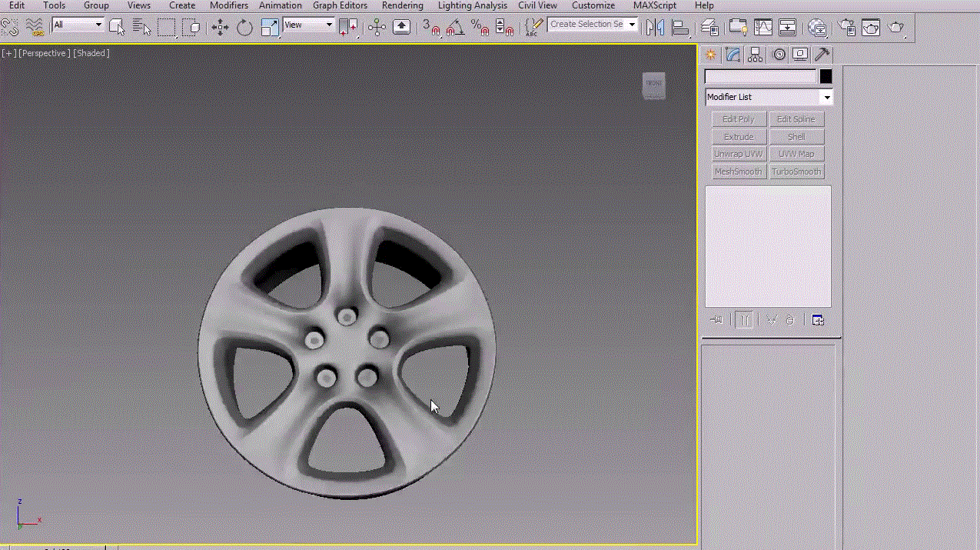Click the Extrude modifier button
The height and width of the screenshot is (550, 980).
(739, 137)
